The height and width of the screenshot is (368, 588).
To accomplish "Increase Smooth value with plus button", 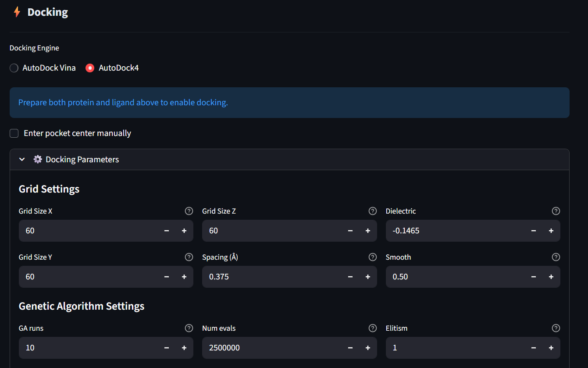I will click(x=551, y=277).
